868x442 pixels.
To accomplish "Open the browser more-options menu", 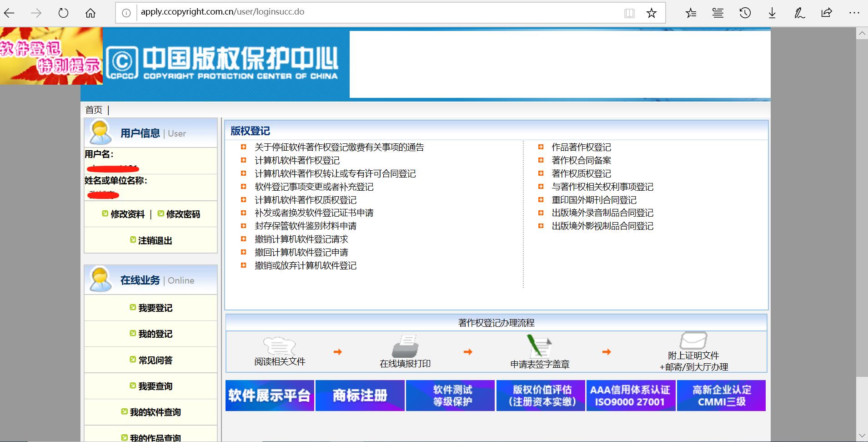I will pyautogui.click(x=854, y=13).
